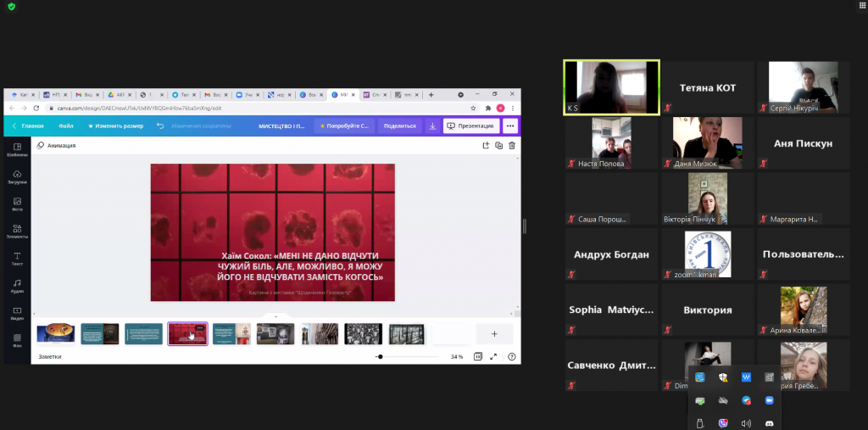Viewport: 868px width, 430px height.
Task: Reload the browser page
Action: (x=36, y=108)
